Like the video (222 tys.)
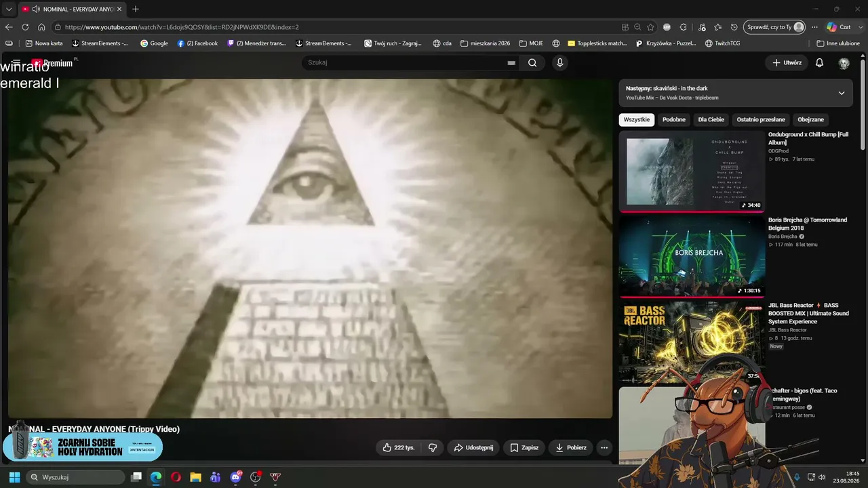 click(398, 447)
